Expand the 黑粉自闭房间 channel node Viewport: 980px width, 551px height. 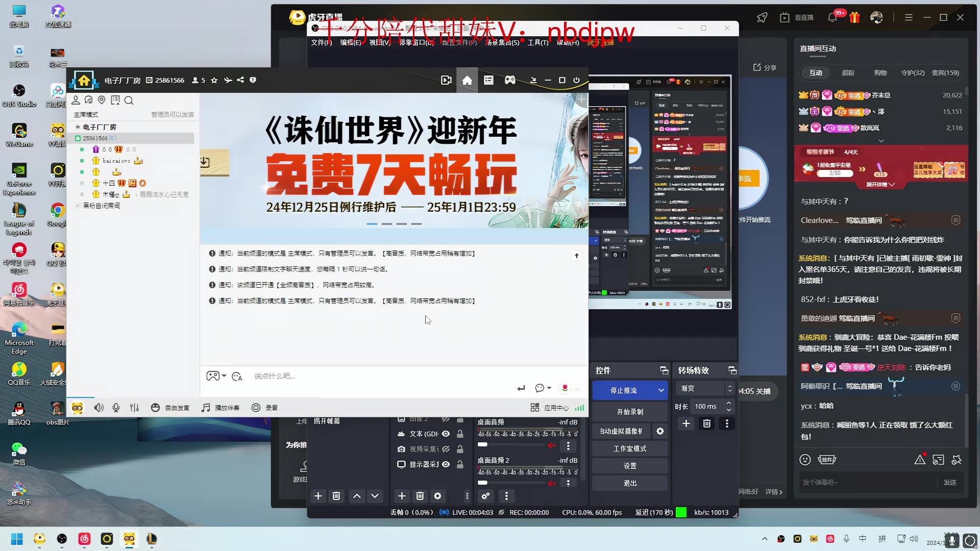tap(78, 206)
